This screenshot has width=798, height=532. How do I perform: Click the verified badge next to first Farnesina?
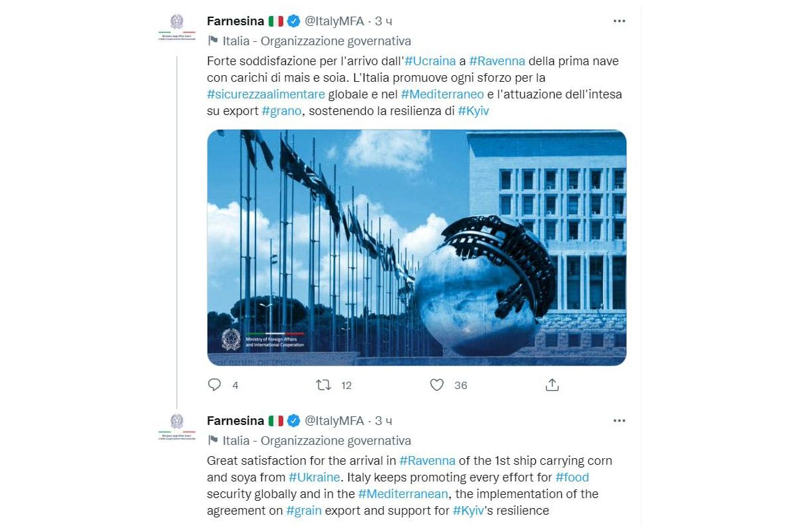[294, 21]
